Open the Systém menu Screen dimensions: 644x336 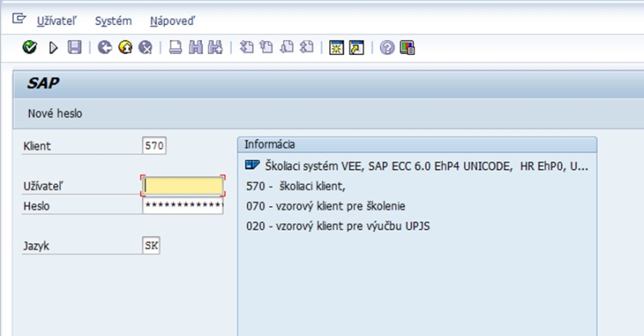click(x=114, y=21)
